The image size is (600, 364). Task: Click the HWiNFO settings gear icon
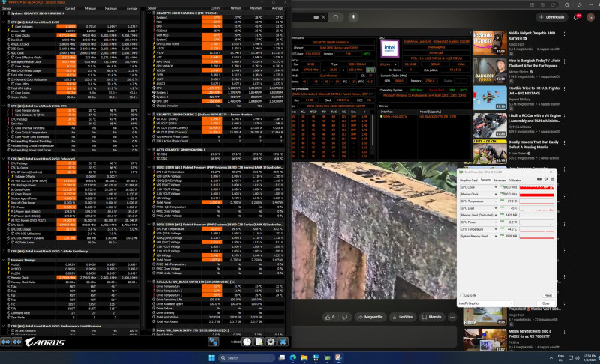[271, 342]
